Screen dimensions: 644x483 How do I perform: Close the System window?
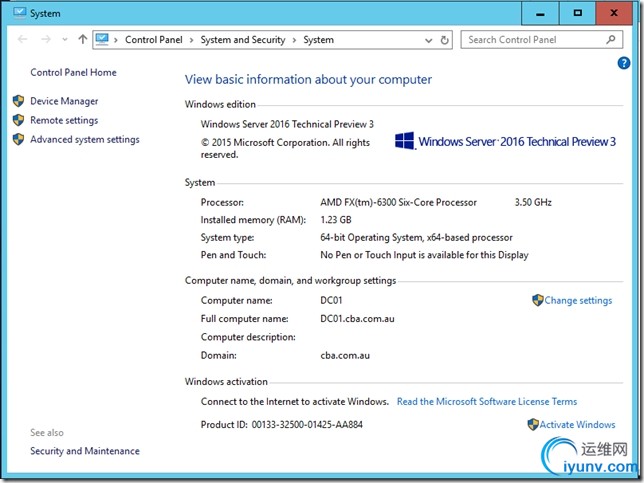(614, 14)
